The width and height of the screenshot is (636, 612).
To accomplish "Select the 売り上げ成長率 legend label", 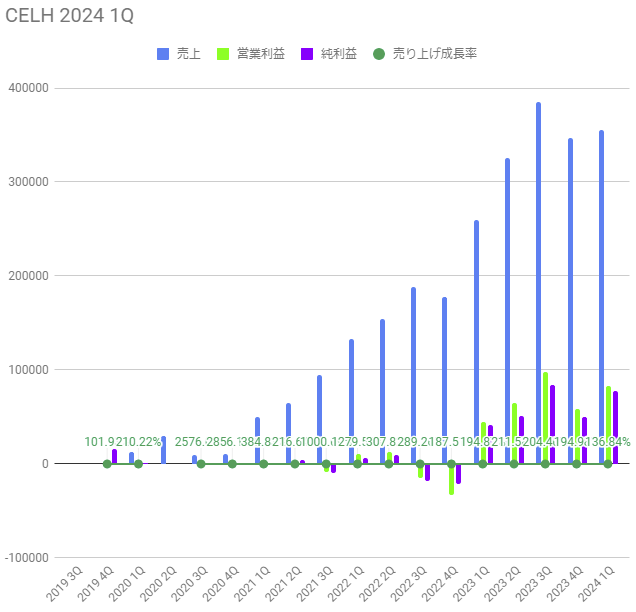I will [x=434, y=54].
